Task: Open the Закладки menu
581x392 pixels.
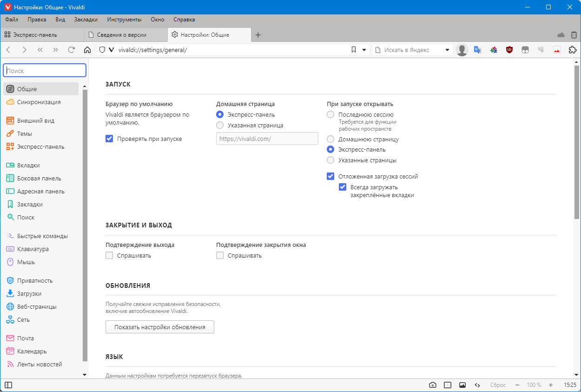Action: pos(86,20)
